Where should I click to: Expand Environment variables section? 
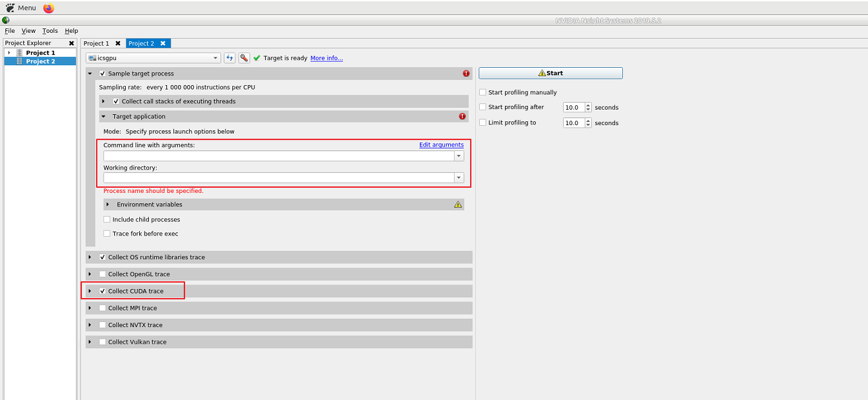pos(108,205)
